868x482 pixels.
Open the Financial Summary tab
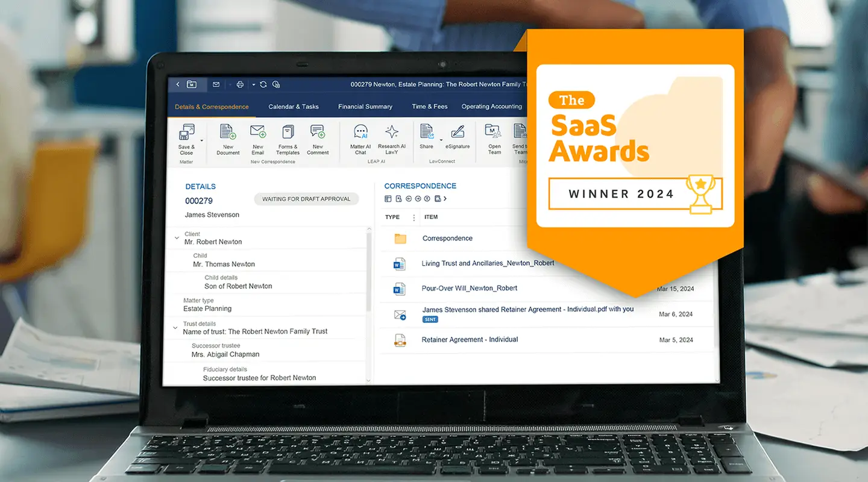[365, 107]
